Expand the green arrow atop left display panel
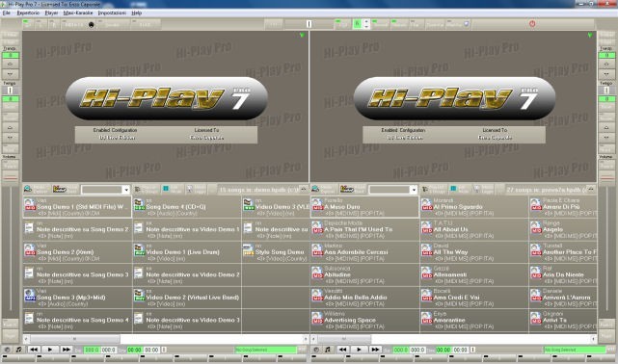 point(302,35)
